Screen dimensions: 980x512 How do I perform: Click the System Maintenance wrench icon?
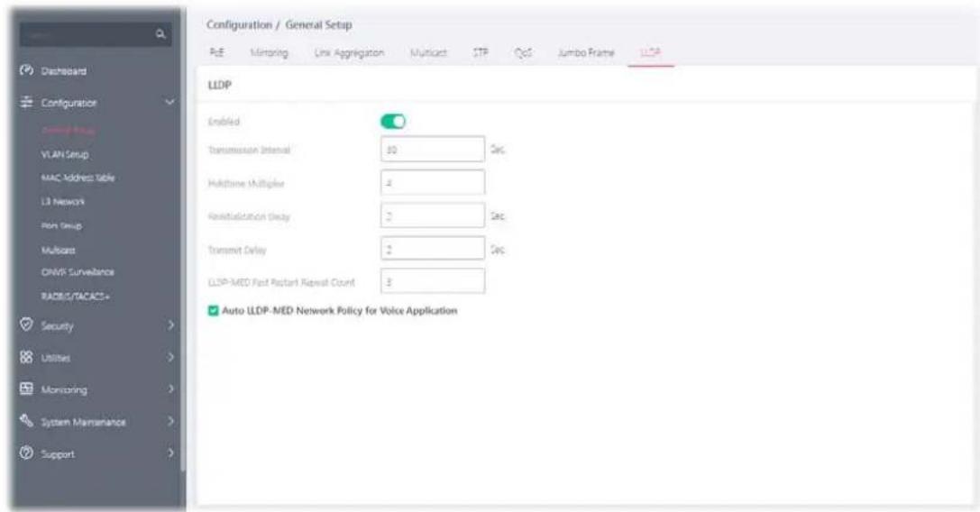click(26, 421)
